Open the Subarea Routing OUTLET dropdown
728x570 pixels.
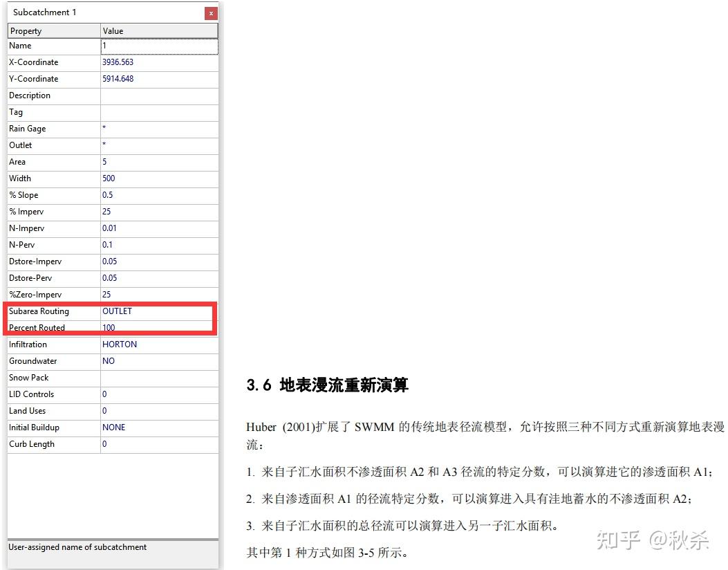tap(159, 311)
